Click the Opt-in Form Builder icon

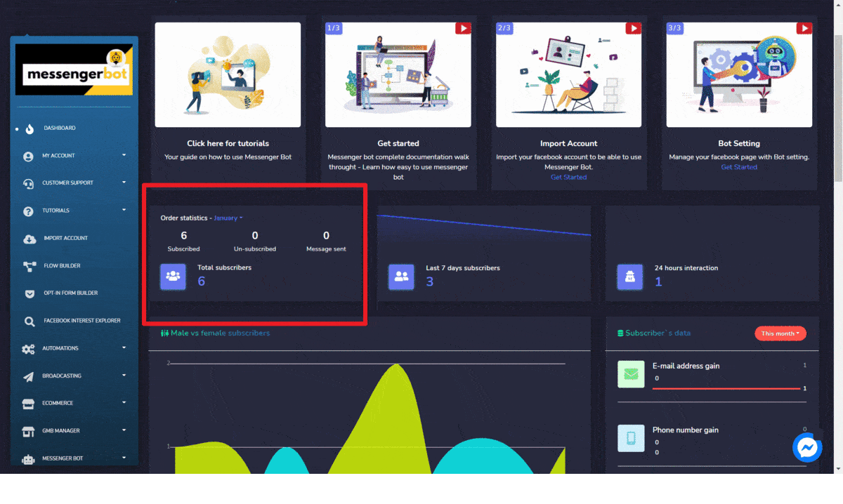coord(30,293)
